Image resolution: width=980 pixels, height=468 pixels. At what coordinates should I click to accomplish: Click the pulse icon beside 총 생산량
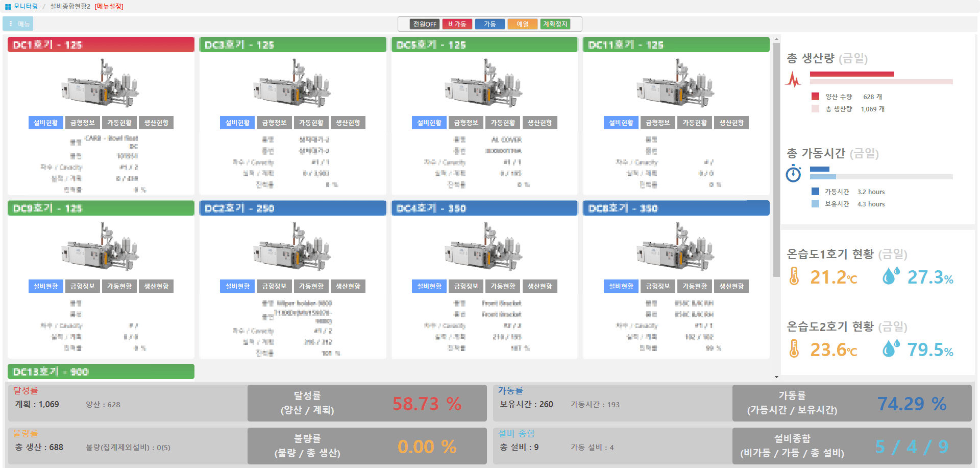(793, 78)
